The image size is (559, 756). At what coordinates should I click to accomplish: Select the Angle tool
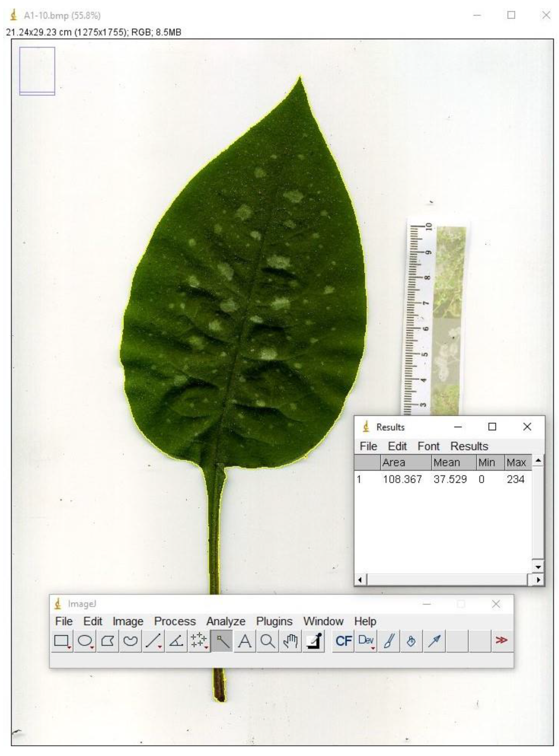[176, 641]
